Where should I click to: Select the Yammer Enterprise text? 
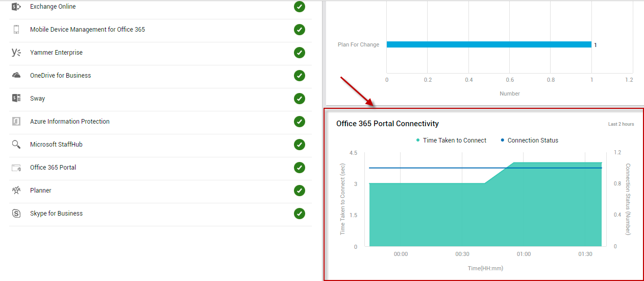pyautogui.click(x=56, y=53)
